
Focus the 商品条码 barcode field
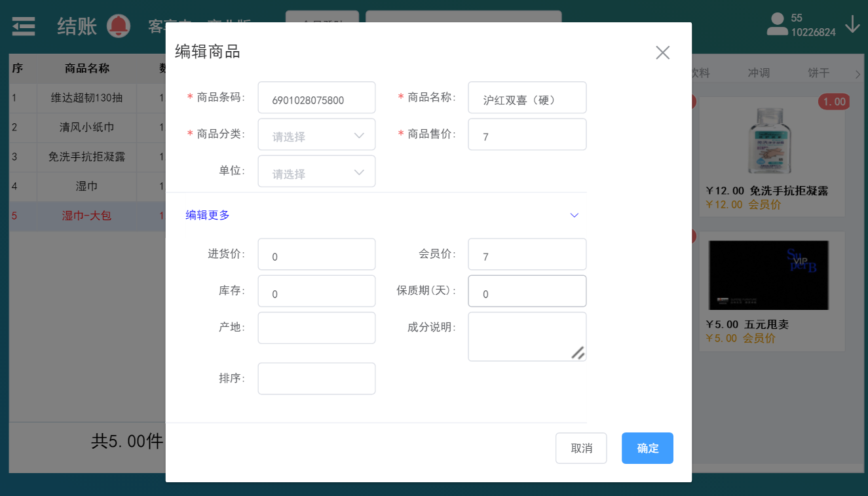click(316, 98)
